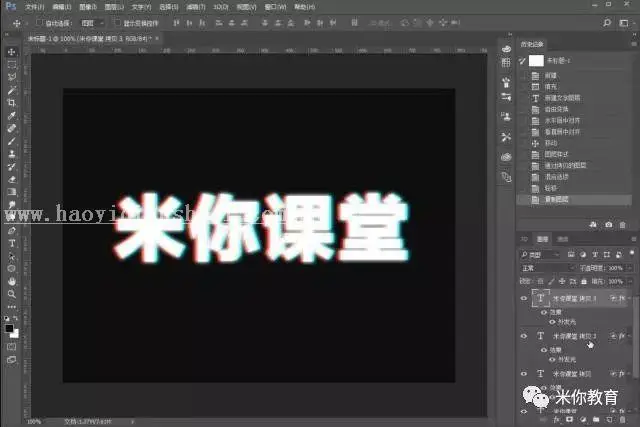Hide 外发光 effect of 拷贝 3 layer
Image resolution: width=640 pixels, height=427 pixels.
pos(552,322)
